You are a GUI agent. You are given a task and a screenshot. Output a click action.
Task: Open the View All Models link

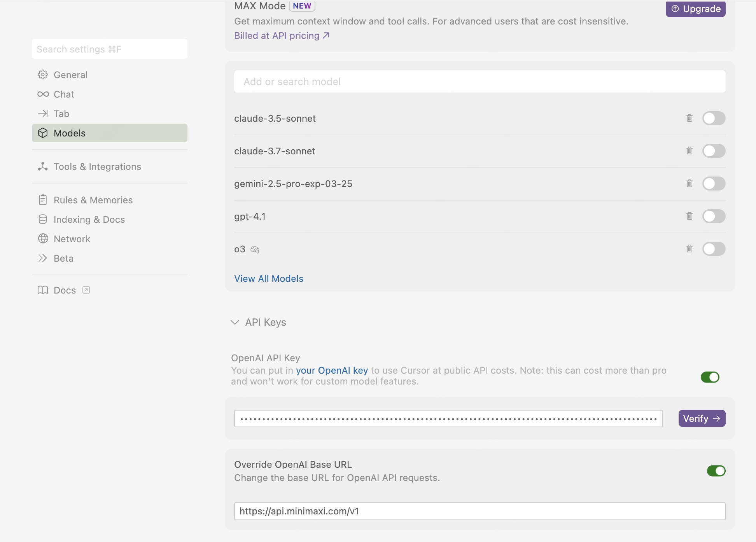pyautogui.click(x=269, y=278)
